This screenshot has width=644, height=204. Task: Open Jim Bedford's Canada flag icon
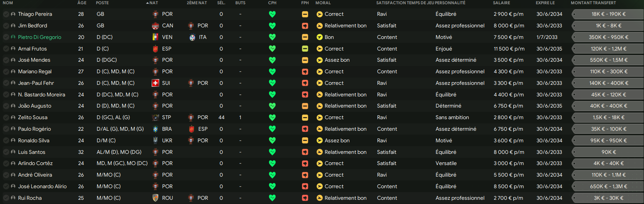click(x=155, y=26)
